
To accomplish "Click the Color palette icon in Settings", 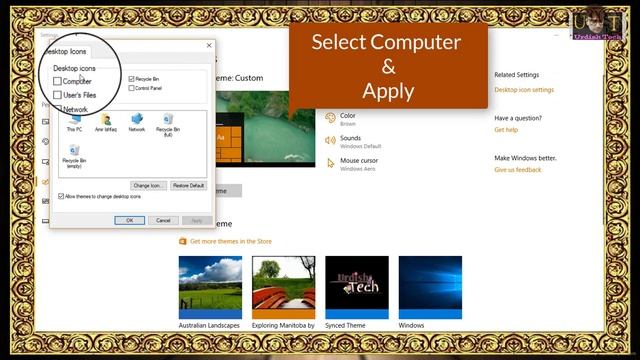I will pos(330,118).
